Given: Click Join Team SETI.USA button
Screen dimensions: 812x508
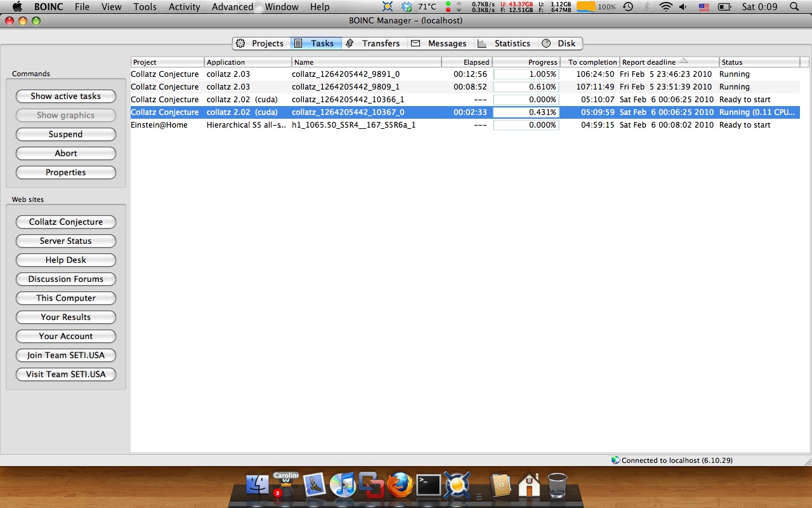Looking at the screenshot, I should (66, 356).
